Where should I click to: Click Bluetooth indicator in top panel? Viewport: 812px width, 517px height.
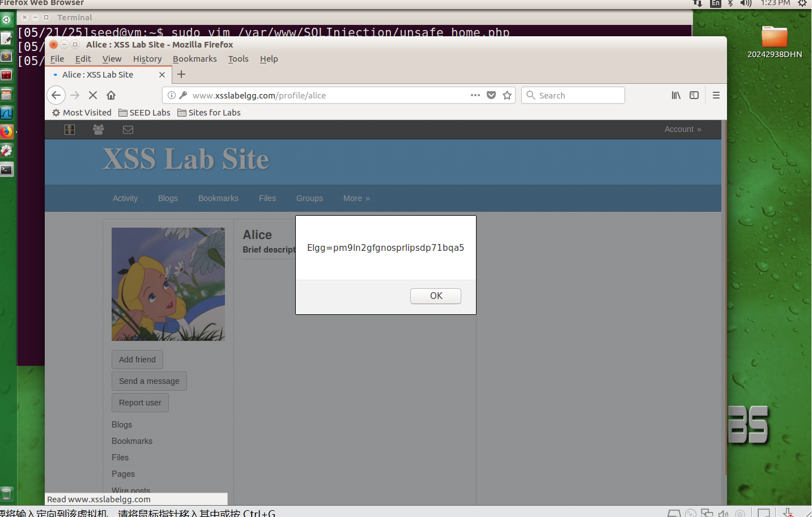pyautogui.click(x=730, y=3)
